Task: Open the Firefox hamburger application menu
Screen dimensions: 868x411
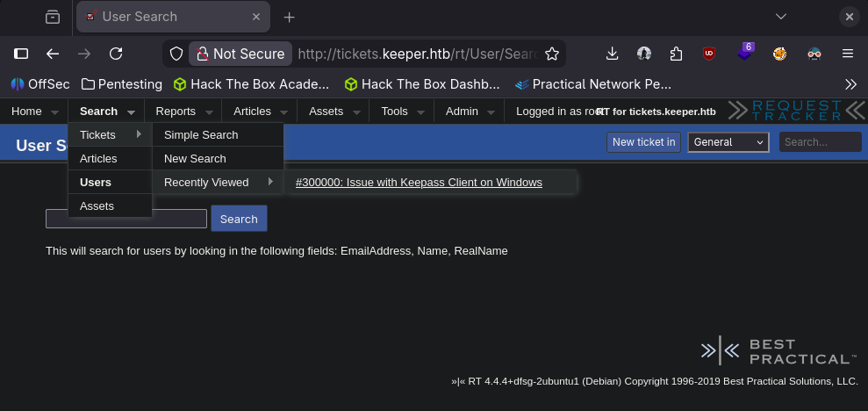Action: [848, 54]
